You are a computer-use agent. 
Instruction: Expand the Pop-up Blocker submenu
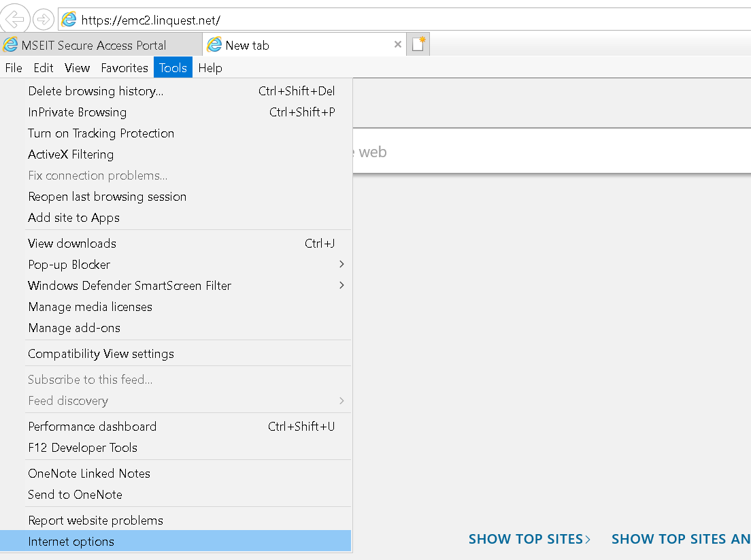(x=176, y=265)
